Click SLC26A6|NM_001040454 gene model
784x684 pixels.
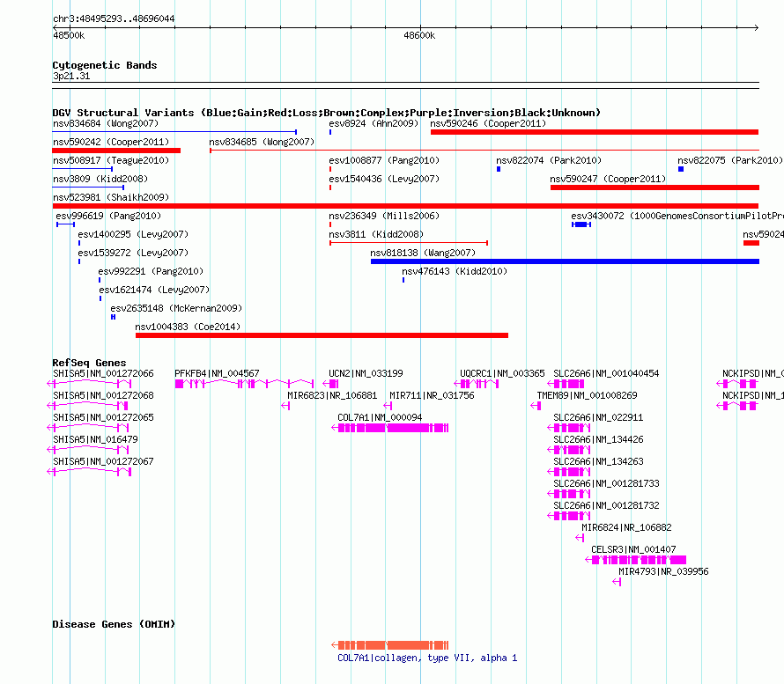[566, 384]
